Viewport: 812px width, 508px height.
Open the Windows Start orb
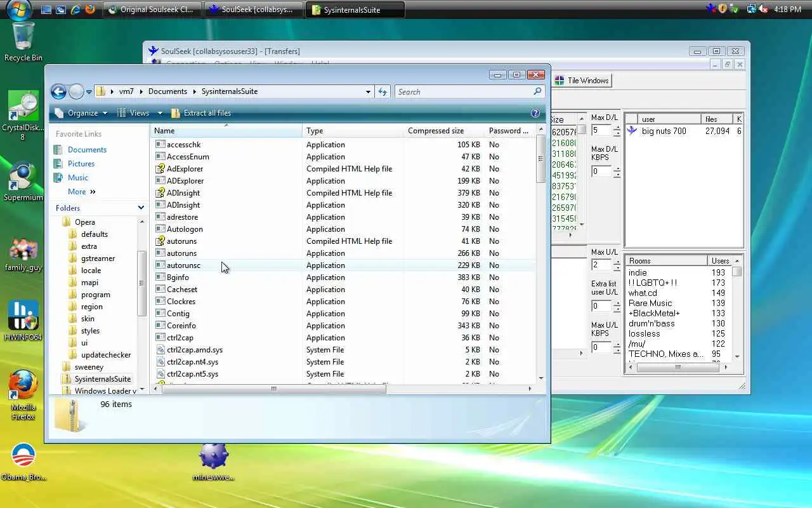click(x=19, y=10)
